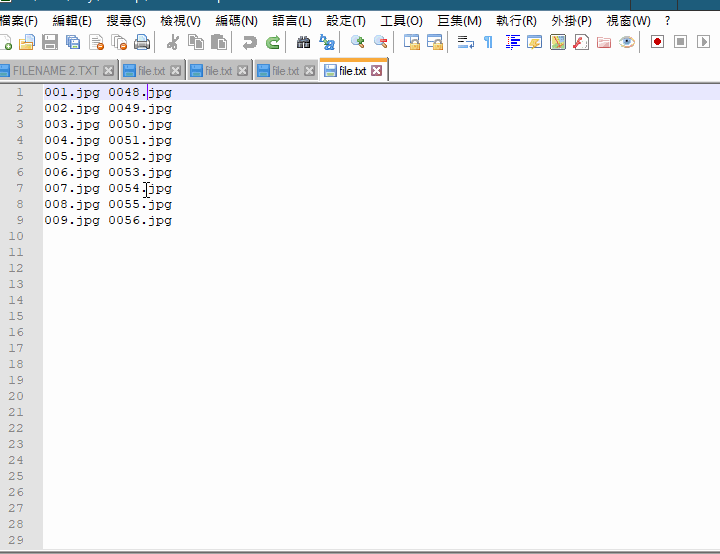This screenshot has height=554, width=720.
Task: Open the 語言(L) menu
Action: point(292,21)
